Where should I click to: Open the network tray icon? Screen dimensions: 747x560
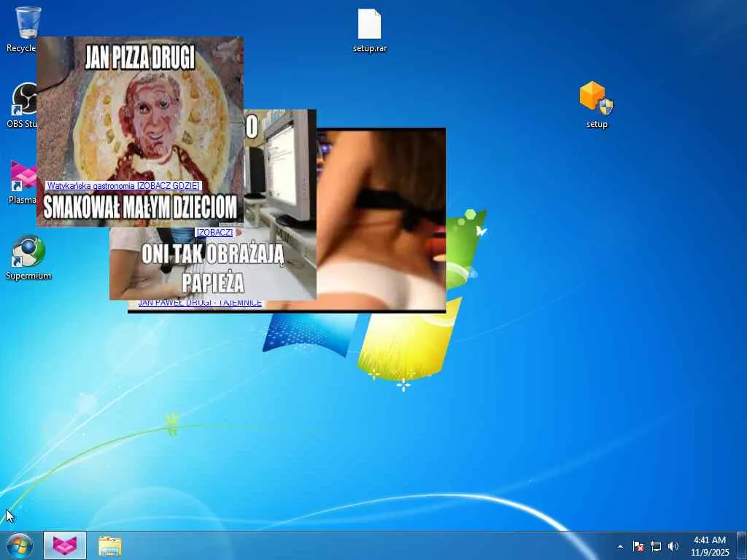pos(656,546)
